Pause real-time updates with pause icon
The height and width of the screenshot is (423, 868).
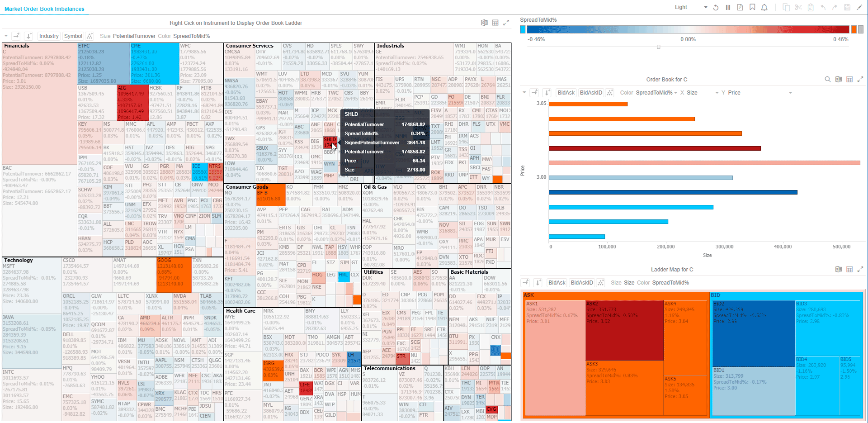coord(728,7)
